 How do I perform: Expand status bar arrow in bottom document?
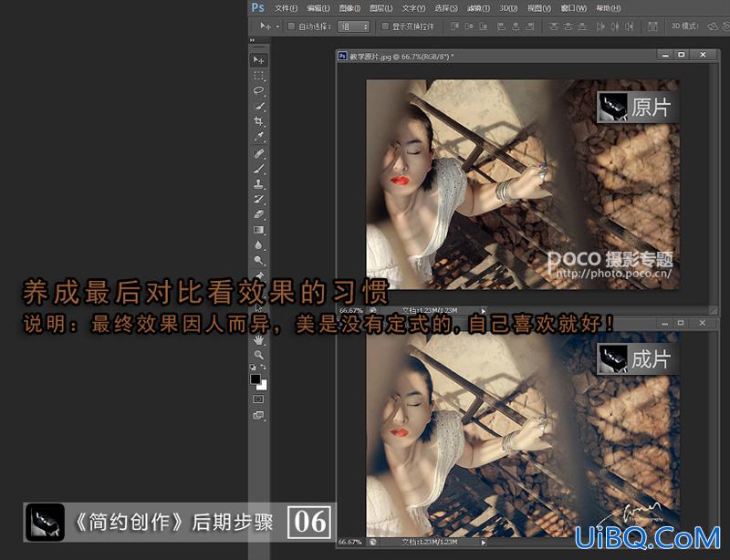coord(484,543)
